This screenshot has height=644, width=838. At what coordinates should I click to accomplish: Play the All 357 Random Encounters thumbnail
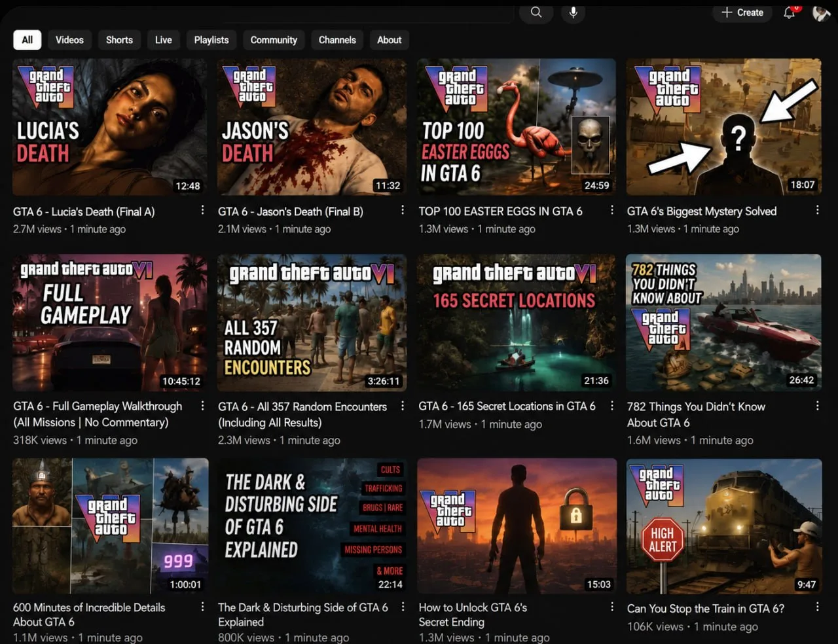click(312, 323)
